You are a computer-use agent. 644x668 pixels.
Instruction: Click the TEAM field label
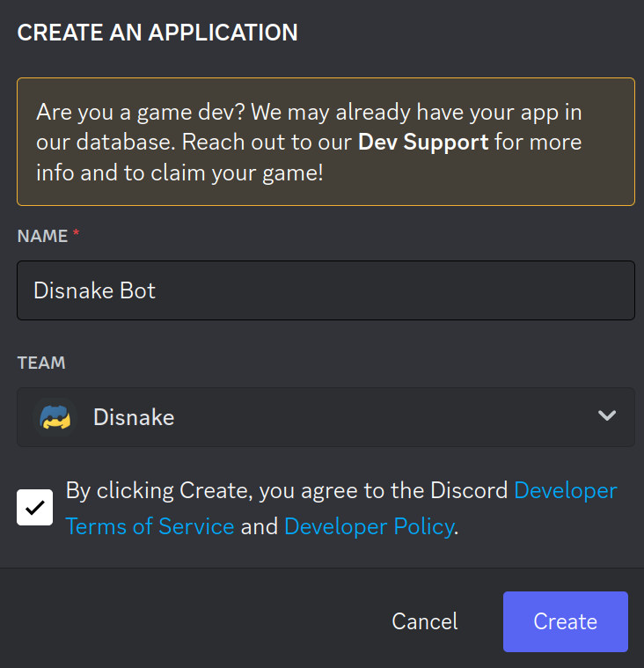click(41, 363)
